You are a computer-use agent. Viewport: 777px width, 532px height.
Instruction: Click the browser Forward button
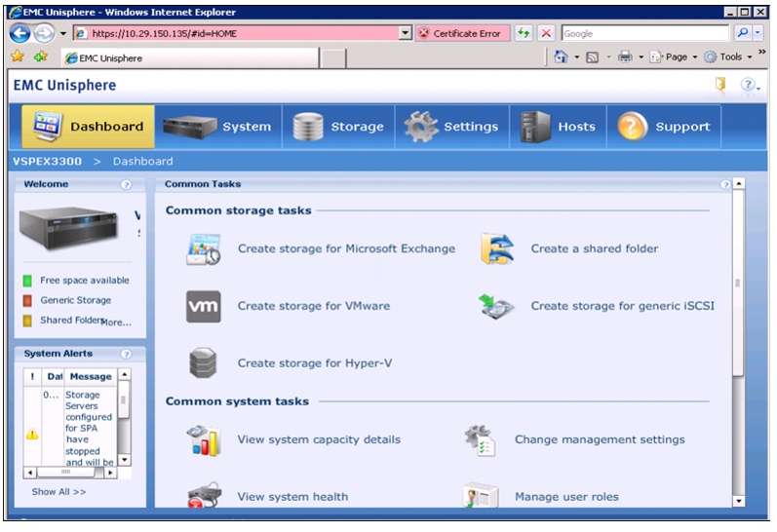coord(44,33)
